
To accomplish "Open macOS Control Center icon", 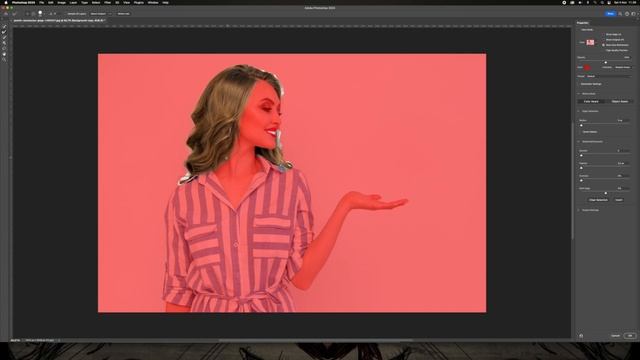I will (609, 2).
